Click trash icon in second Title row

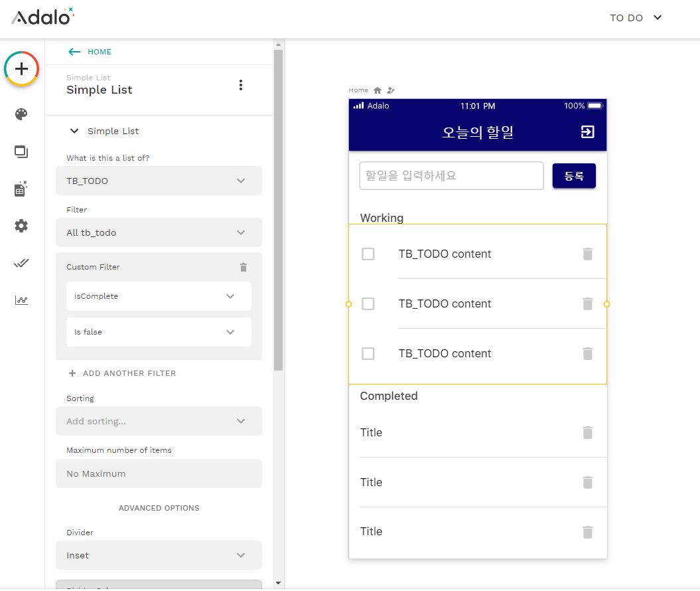pyautogui.click(x=587, y=483)
